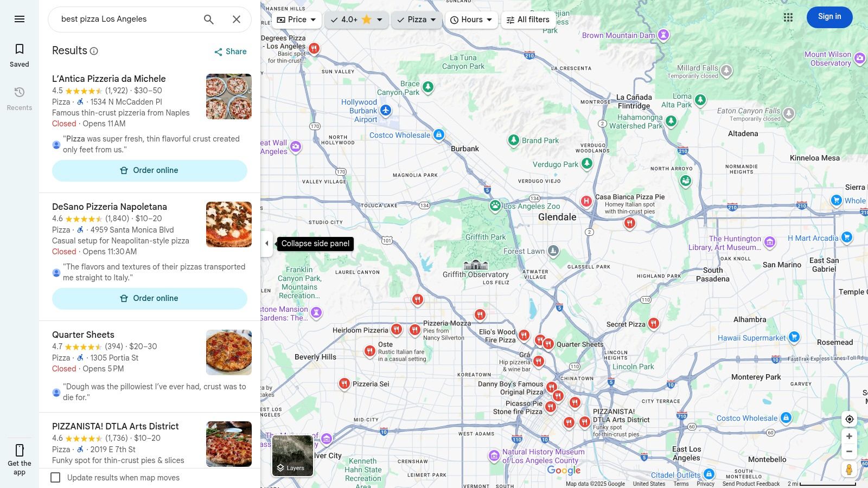
Task: View PIZZANISTA! photo thumbnail
Action: [229, 444]
